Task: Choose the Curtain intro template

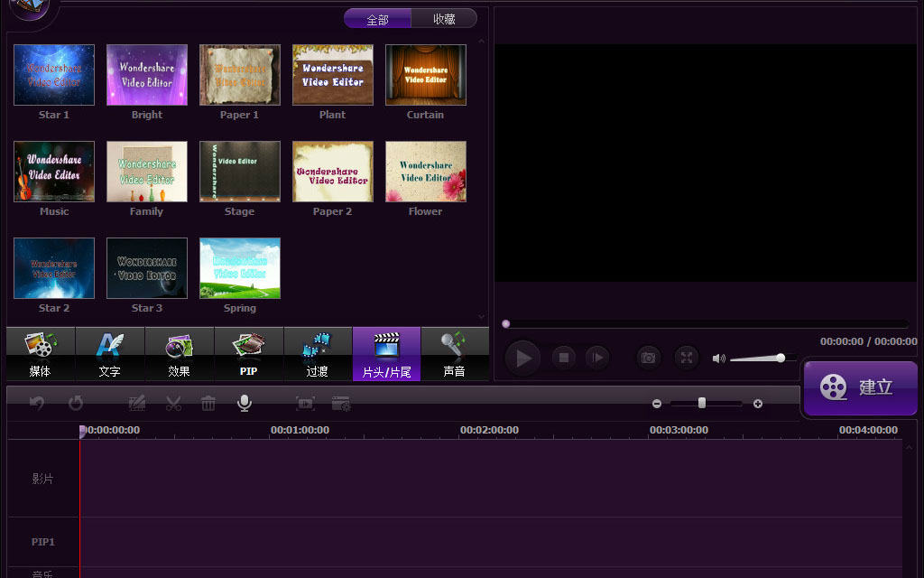Action: (426, 75)
